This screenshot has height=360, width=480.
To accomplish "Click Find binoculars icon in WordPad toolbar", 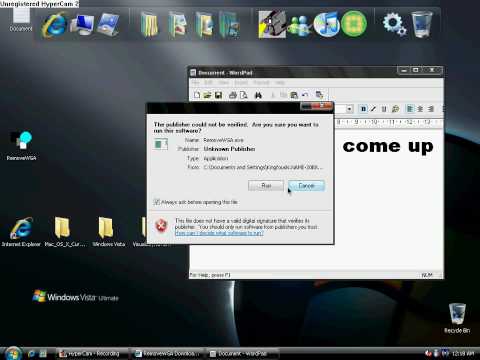I will pyautogui.click(x=258, y=95).
